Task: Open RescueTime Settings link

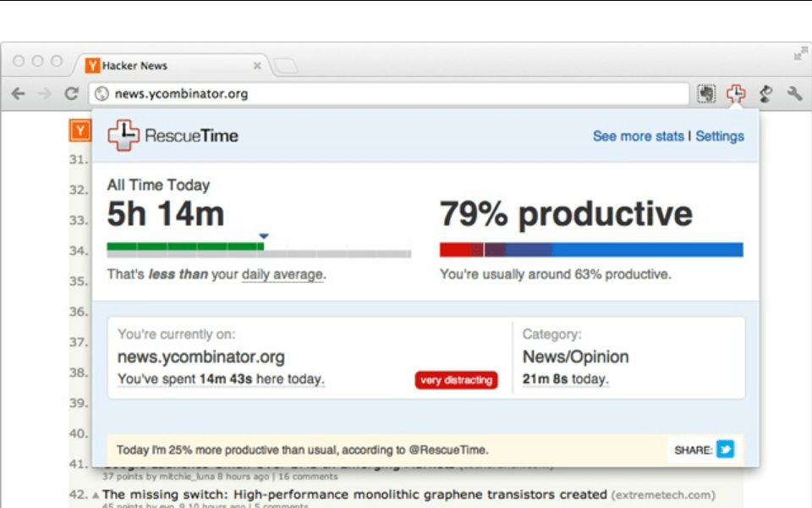Action: click(x=720, y=136)
